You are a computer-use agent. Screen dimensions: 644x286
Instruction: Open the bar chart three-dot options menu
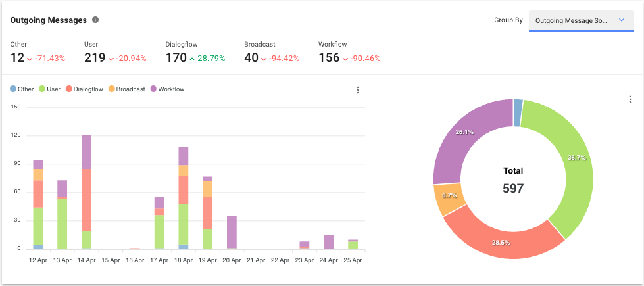357,90
